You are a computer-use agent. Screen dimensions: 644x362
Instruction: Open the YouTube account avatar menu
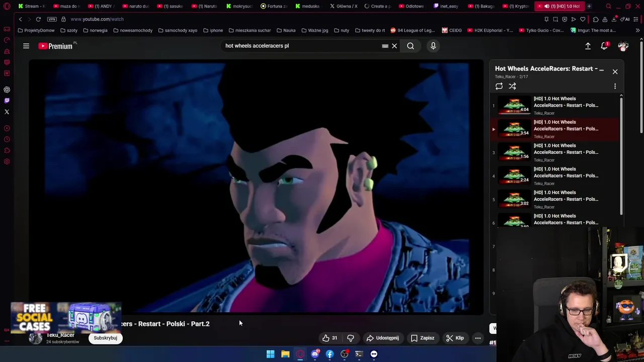pyautogui.click(x=623, y=46)
